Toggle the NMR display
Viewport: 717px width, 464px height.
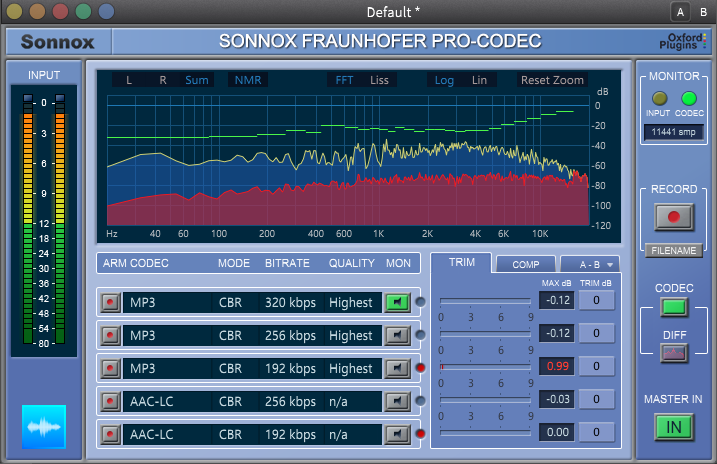click(248, 80)
